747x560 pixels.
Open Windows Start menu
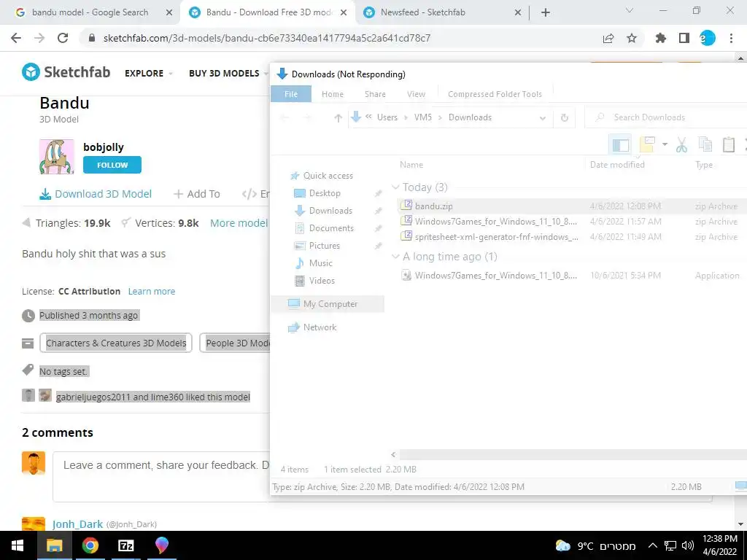(x=18, y=545)
